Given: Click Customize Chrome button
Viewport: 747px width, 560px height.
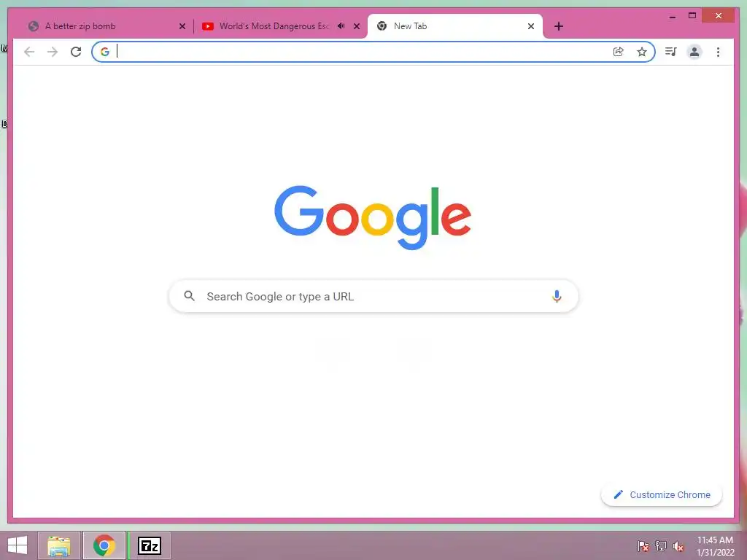Looking at the screenshot, I should tap(662, 495).
